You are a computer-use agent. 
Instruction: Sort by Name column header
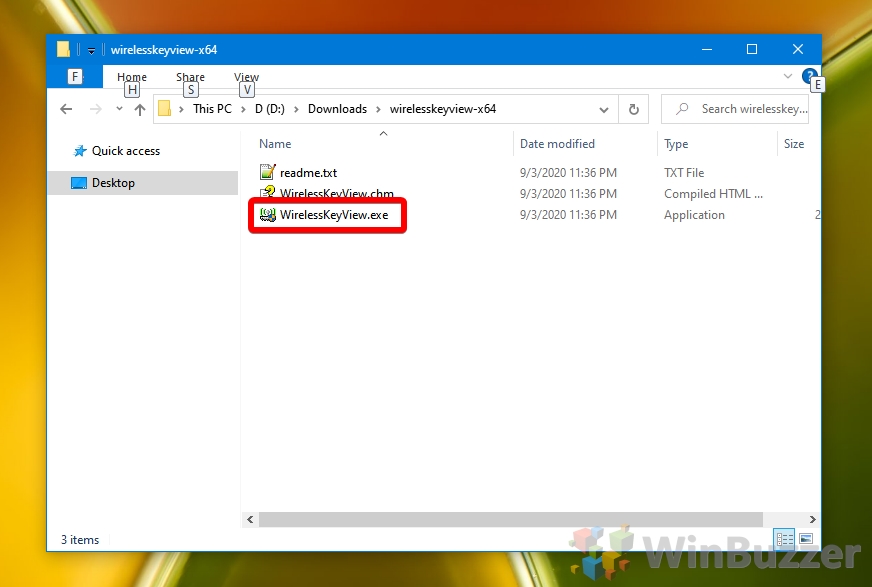pyautogui.click(x=275, y=144)
